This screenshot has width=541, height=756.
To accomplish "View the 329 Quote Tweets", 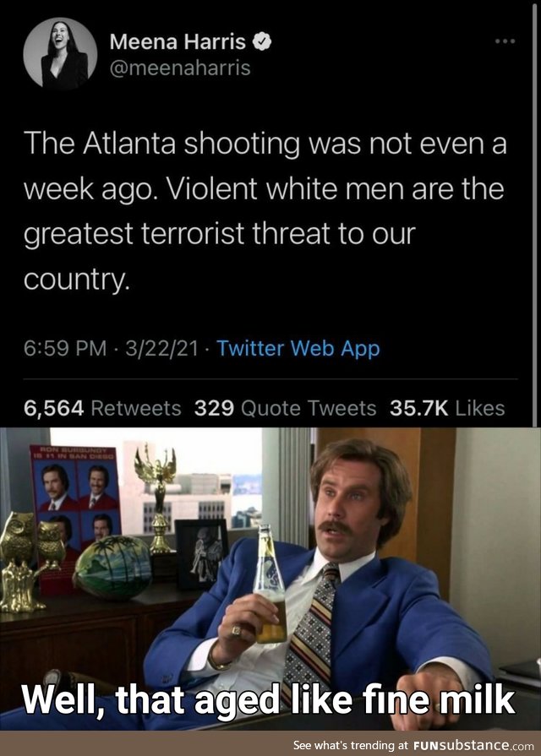I will pyautogui.click(x=285, y=408).
